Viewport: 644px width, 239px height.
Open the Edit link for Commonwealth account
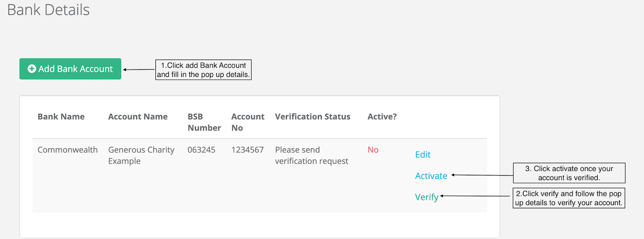[423, 155]
